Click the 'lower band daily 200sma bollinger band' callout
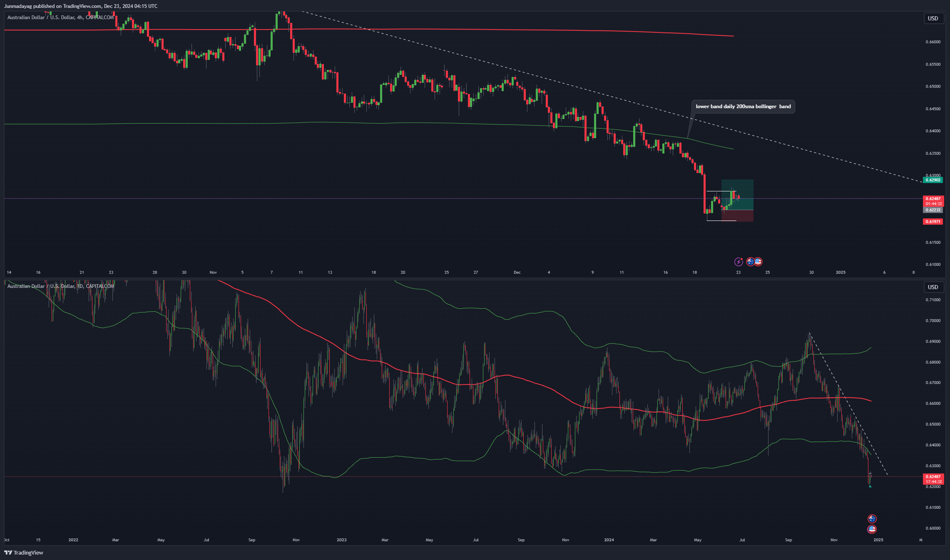Viewport: 950px width, 560px height. click(x=743, y=107)
